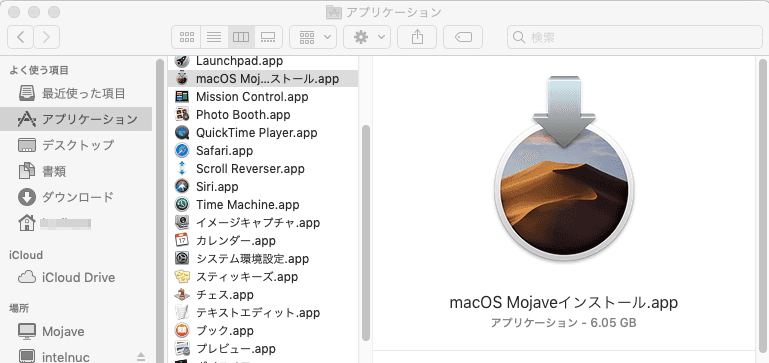The image size is (769, 363).
Task: Click the file list column scrollbar
Action: (x=365, y=233)
